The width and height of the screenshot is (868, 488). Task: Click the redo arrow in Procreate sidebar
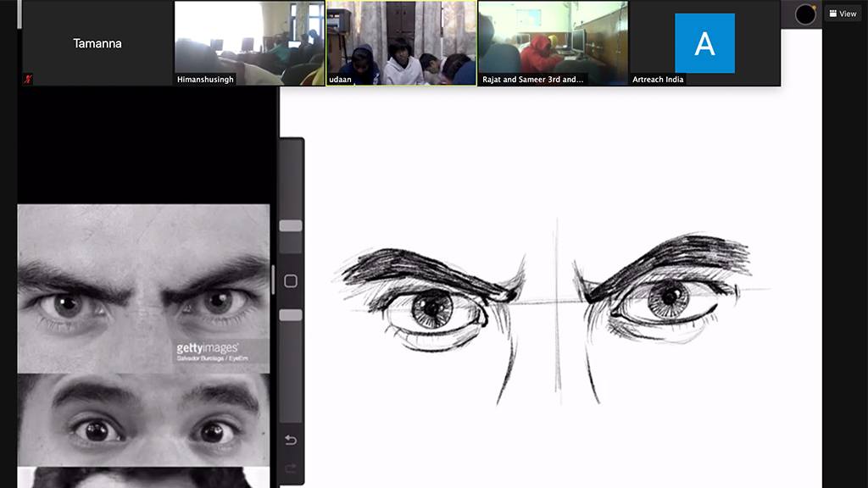pos(291,467)
